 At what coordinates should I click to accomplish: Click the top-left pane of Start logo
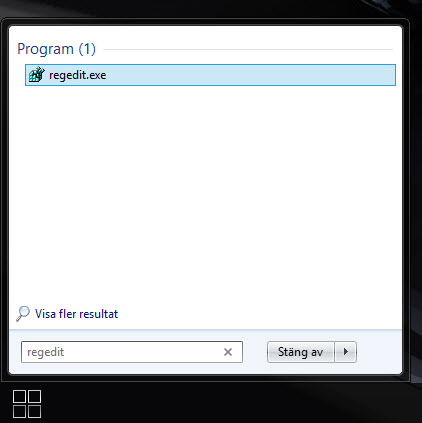click(x=19, y=396)
